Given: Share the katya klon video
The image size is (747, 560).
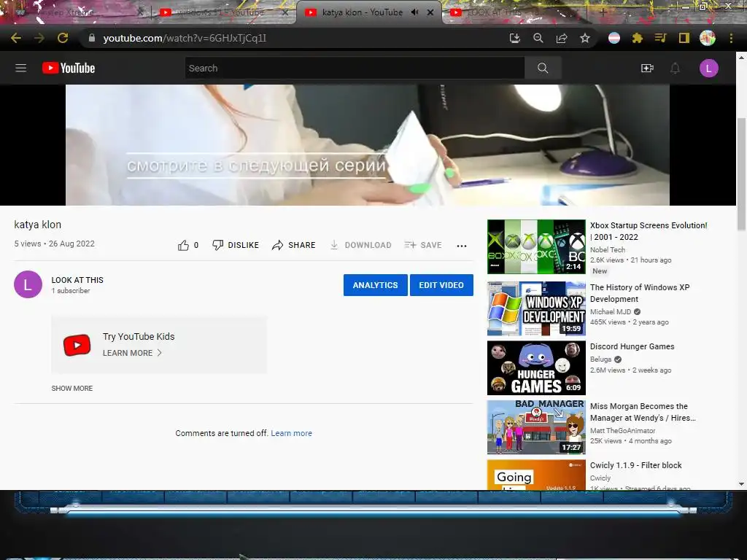Looking at the screenshot, I should point(293,245).
